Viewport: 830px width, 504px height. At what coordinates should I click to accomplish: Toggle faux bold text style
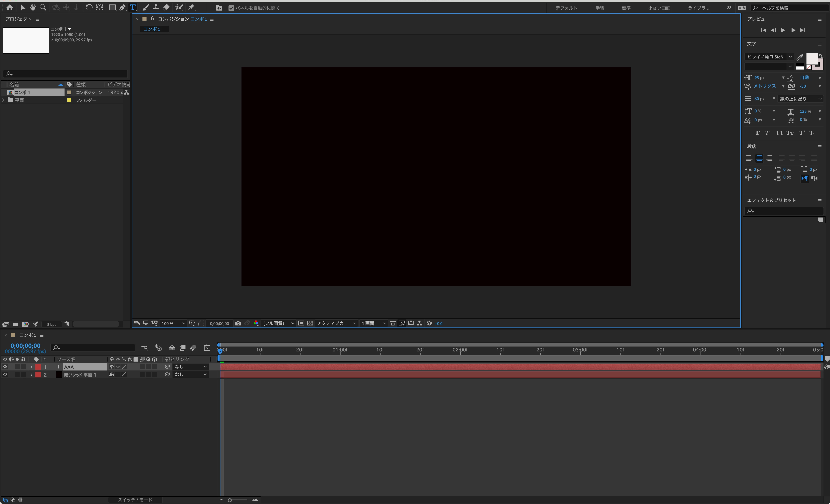757,133
